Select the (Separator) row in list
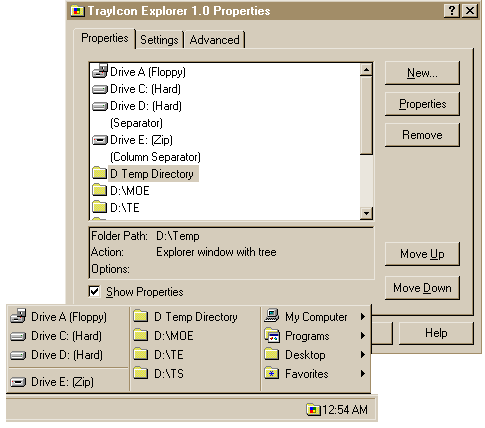 (136, 123)
